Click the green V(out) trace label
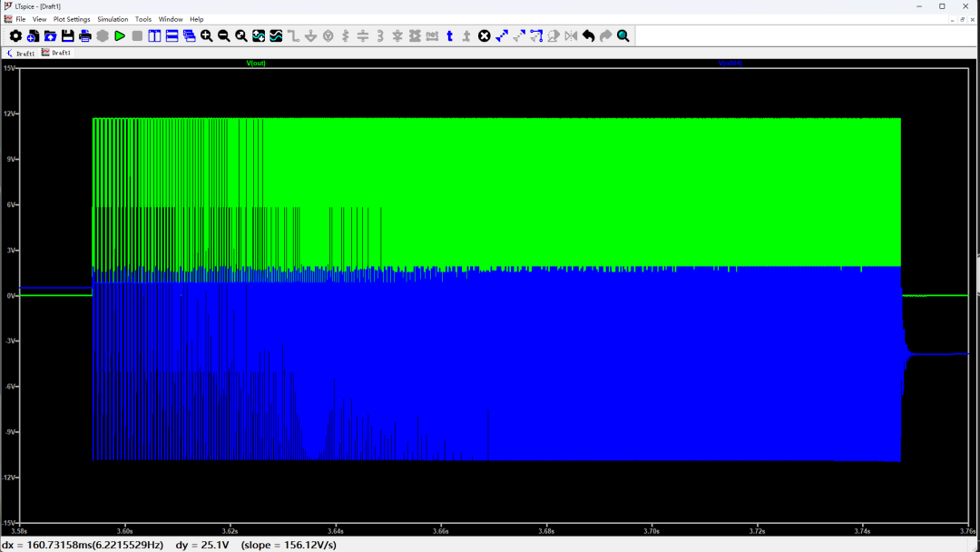The height and width of the screenshot is (552, 980). point(256,63)
